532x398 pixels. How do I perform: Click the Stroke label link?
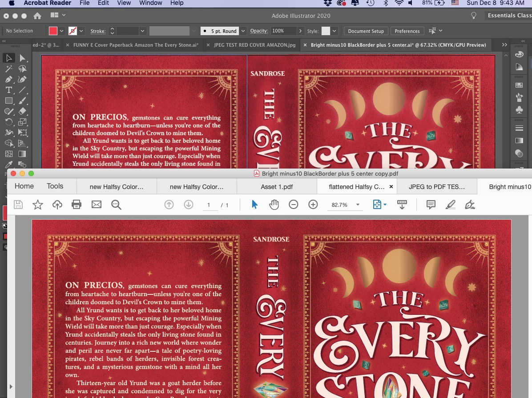click(x=98, y=31)
